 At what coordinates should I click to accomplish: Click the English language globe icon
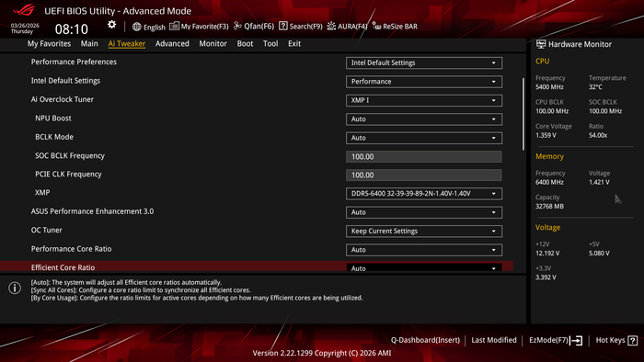[137, 27]
